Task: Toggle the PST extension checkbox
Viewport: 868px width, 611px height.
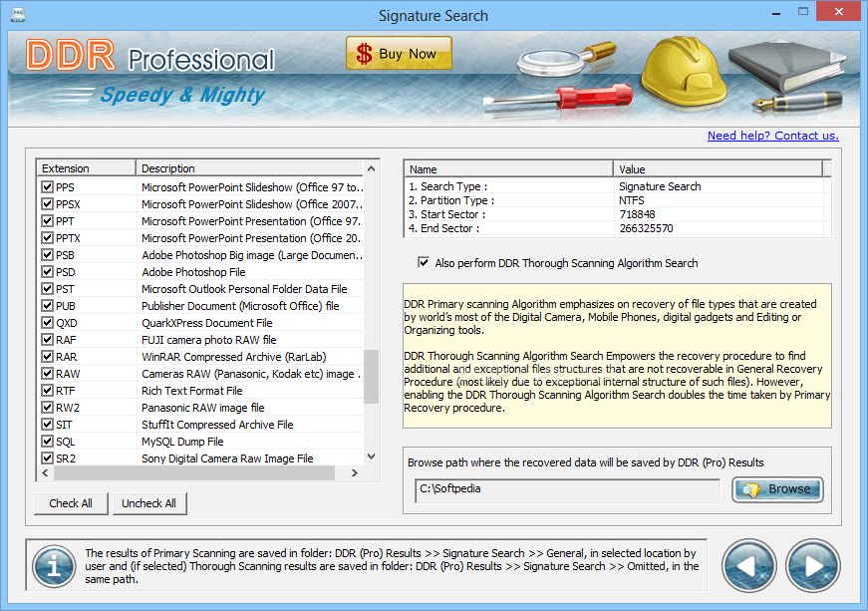Action: 47,289
